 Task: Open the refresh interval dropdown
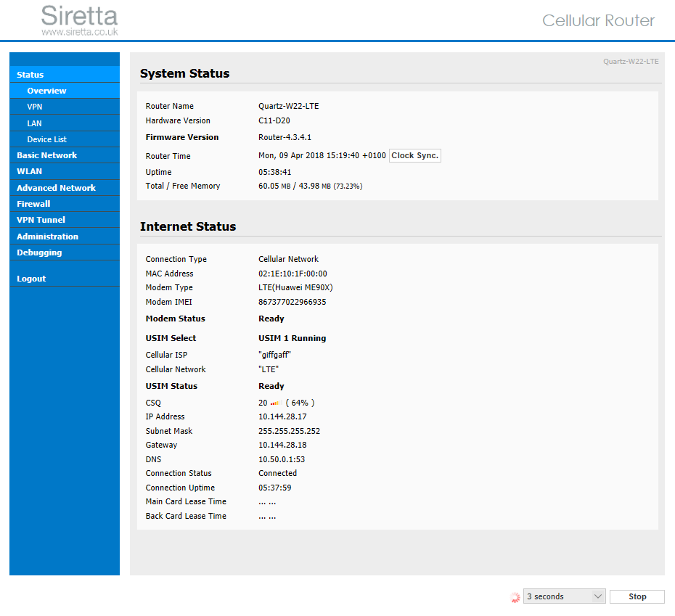coord(564,596)
